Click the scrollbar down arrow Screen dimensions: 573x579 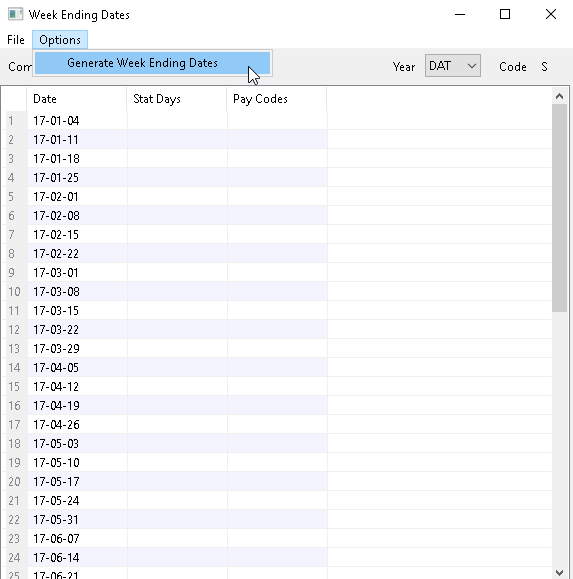coord(559,573)
